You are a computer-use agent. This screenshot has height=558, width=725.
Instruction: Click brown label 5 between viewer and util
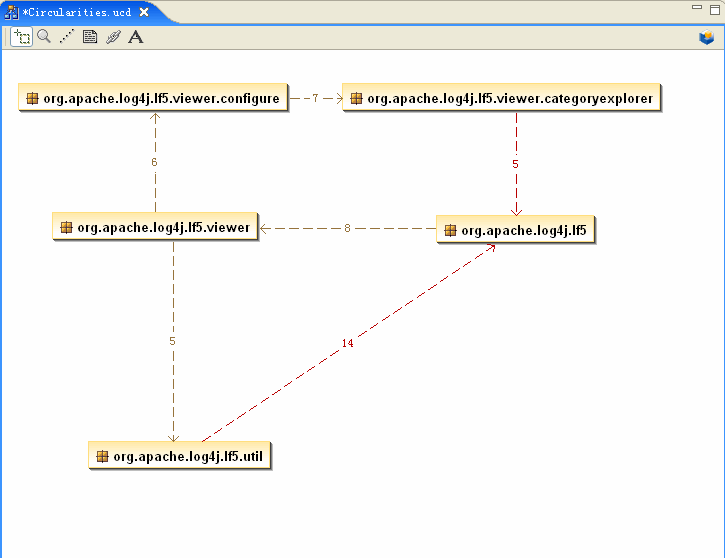tap(172, 341)
